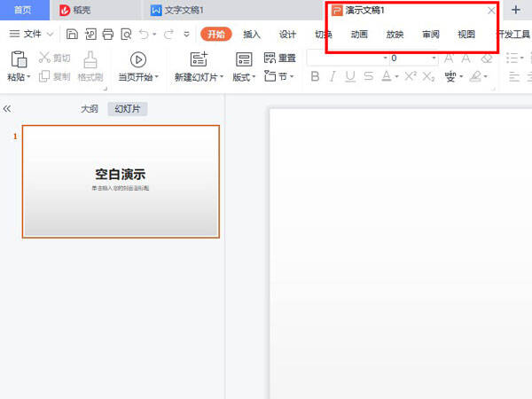
Task: Select the 格式刷 format painter
Action: tap(90, 66)
